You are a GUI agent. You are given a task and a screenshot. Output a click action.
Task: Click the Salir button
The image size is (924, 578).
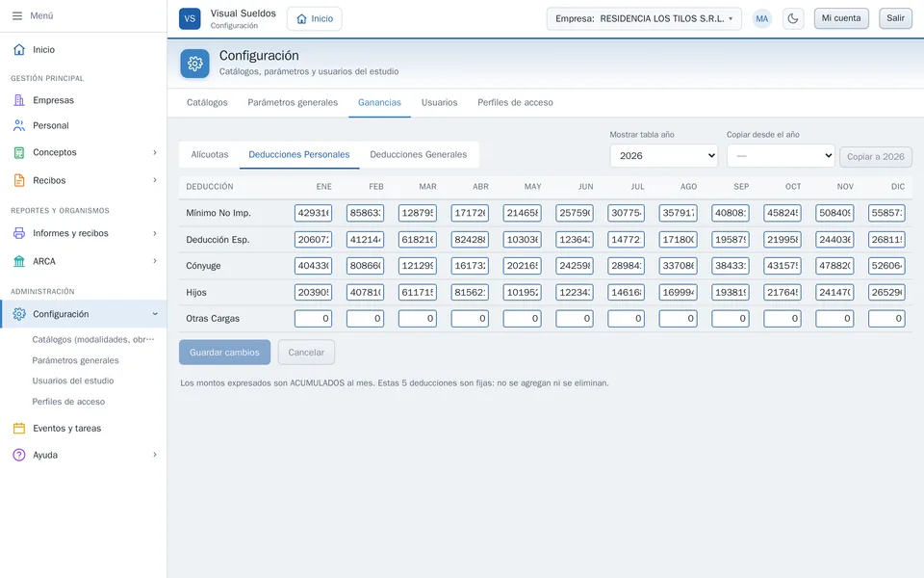click(895, 18)
